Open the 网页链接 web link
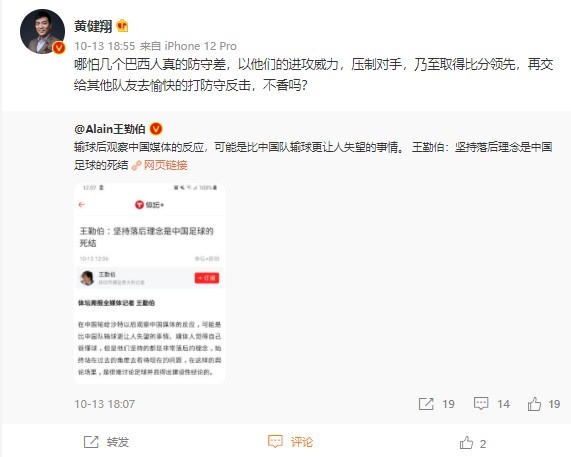 coord(166,165)
